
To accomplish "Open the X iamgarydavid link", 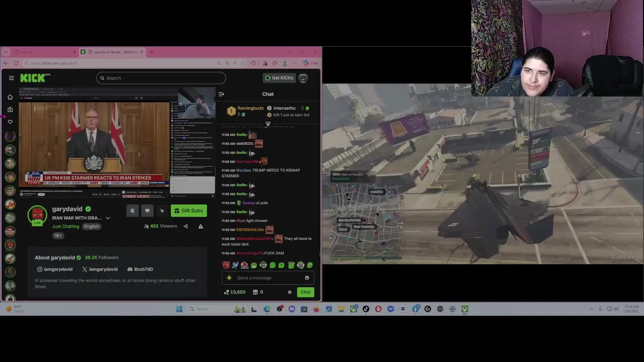I will click(x=100, y=269).
